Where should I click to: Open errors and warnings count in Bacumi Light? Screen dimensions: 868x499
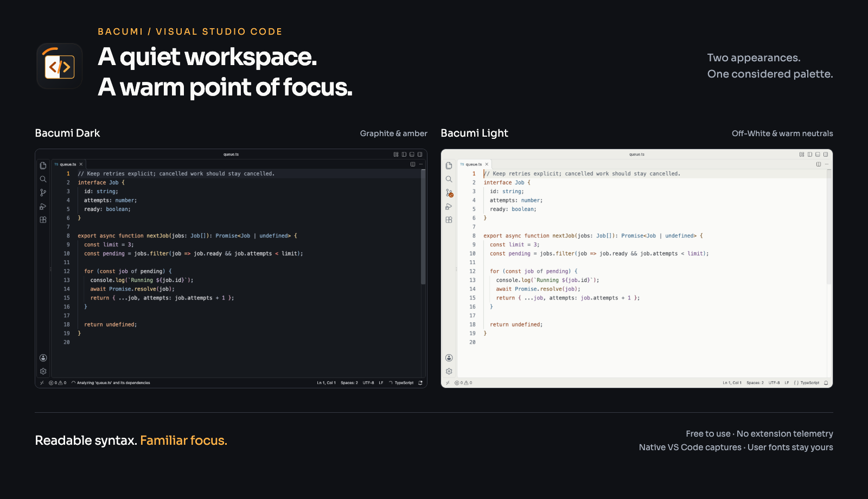tap(463, 383)
